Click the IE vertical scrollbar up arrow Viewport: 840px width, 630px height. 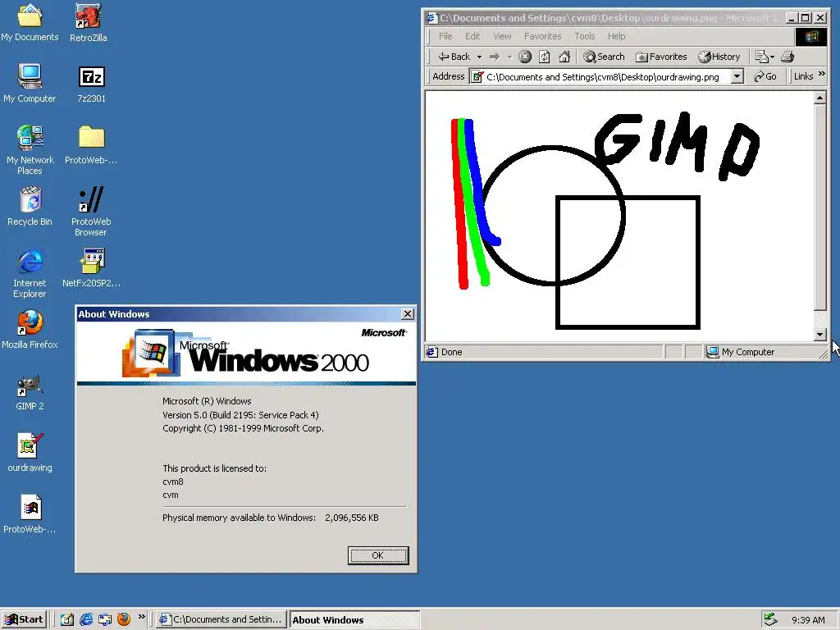point(819,98)
